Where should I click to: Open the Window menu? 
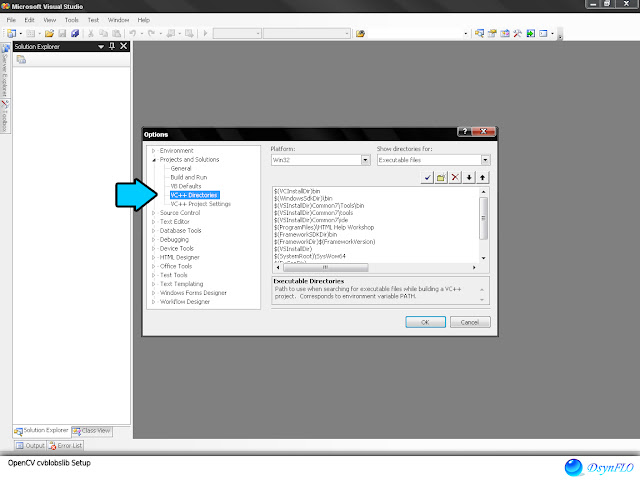click(x=118, y=20)
